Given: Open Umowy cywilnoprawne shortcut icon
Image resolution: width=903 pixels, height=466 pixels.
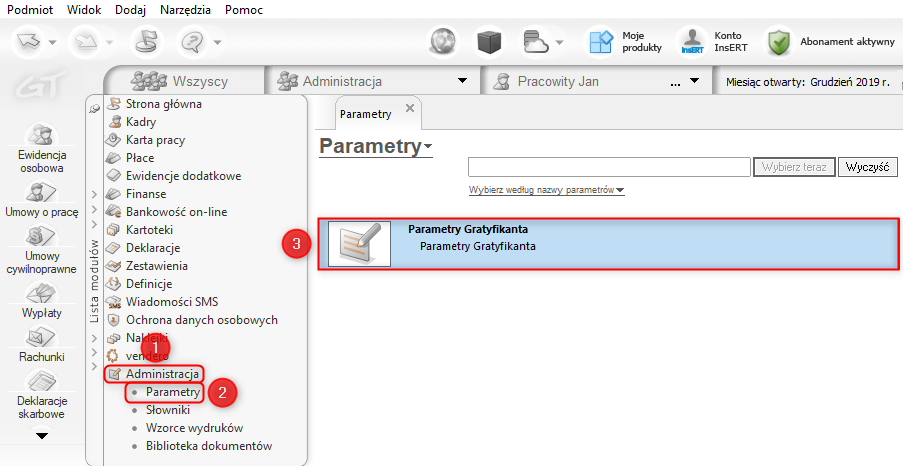Looking at the screenshot, I should (42, 237).
